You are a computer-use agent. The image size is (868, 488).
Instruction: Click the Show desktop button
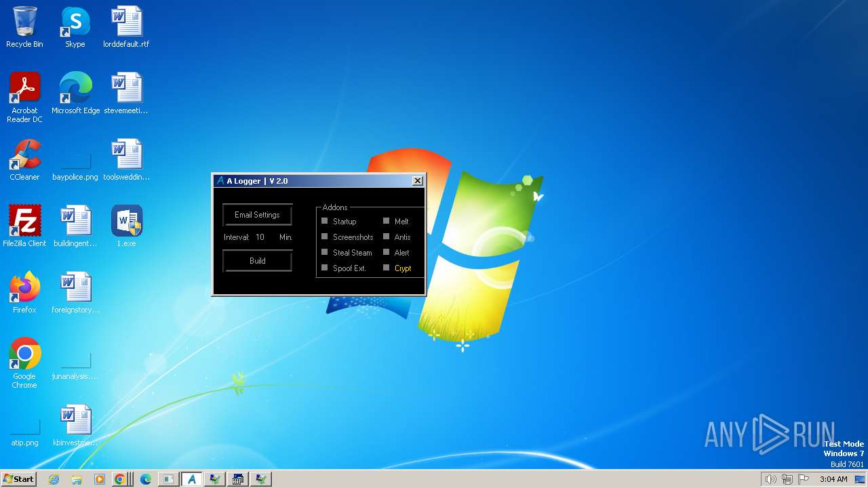pyautogui.click(x=860, y=479)
